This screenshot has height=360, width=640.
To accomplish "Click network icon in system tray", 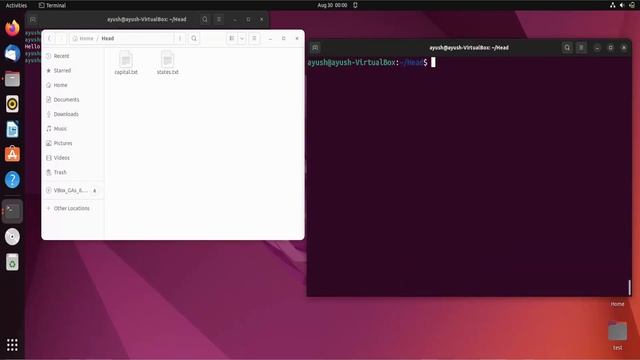I will point(612,5).
